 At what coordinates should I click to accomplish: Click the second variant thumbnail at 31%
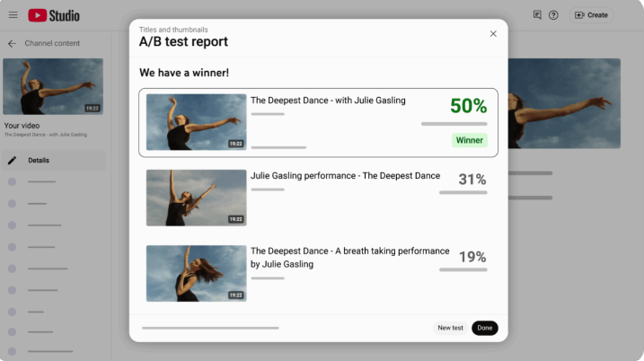196,198
